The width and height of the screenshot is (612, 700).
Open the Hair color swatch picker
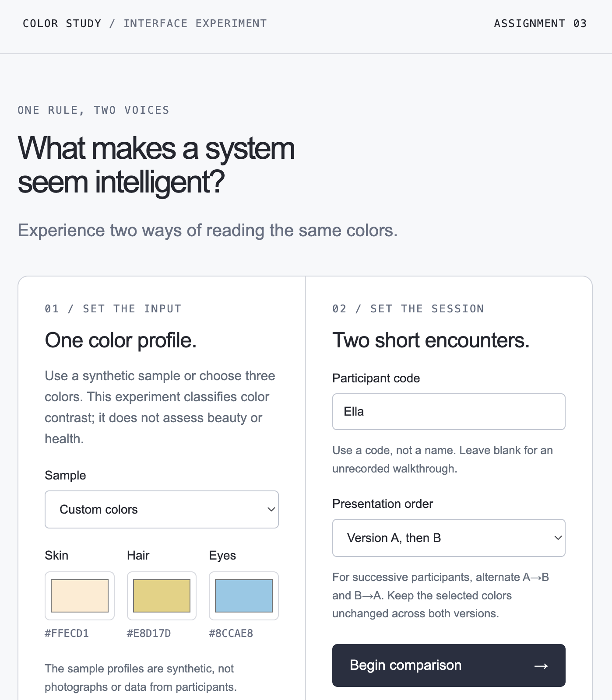tap(162, 596)
